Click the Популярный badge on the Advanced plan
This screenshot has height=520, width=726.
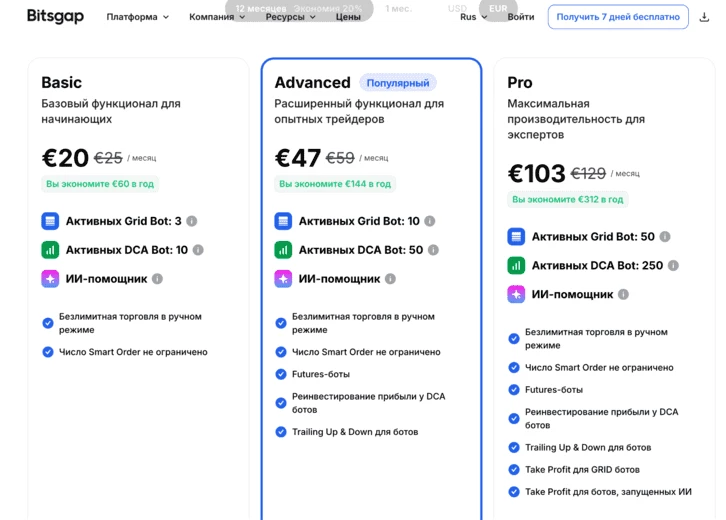tap(398, 83)
